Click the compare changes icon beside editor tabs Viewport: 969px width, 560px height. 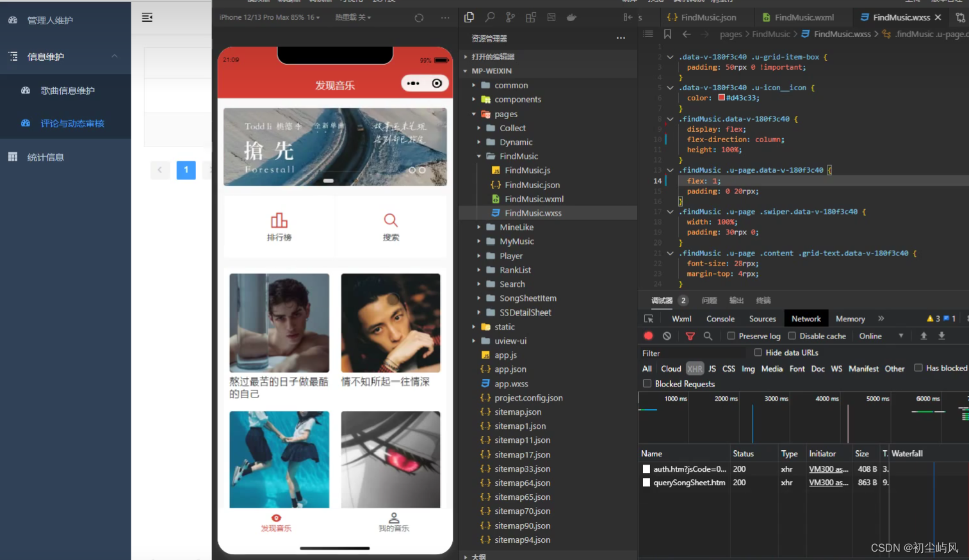pos(960,17)
